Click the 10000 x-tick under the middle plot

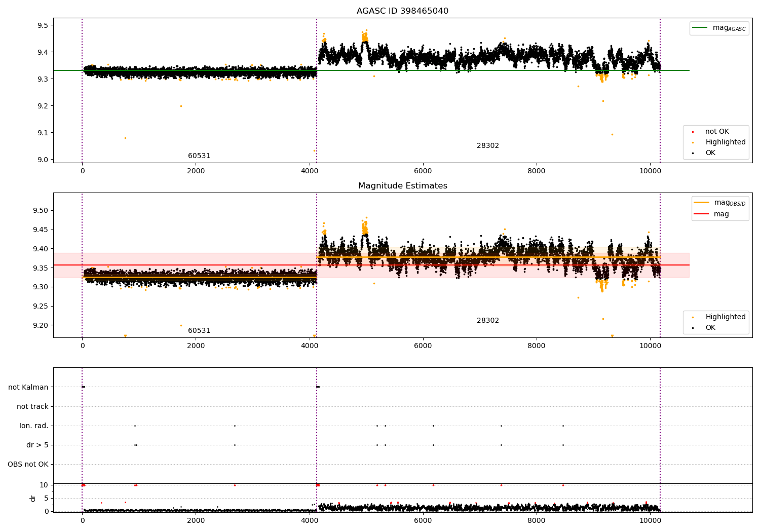pyautogui.click(x=650, y=346)
